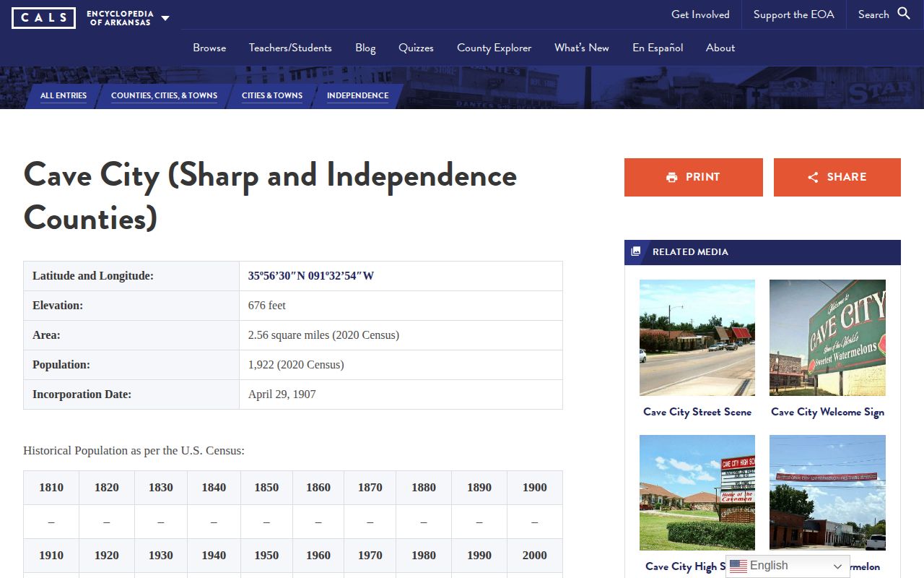The width and height of the screenshot is (924, 578).
Task: Click the US flag language icon
Action: (738, 566)
